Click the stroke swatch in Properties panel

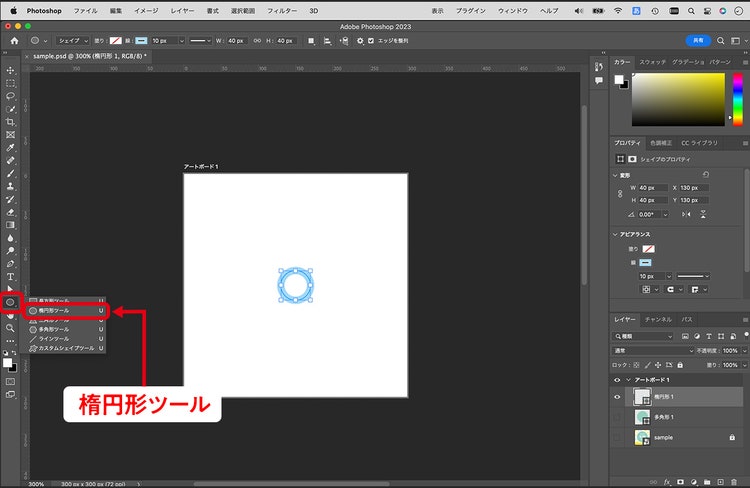pyautogui.click(x=645, y=263)
